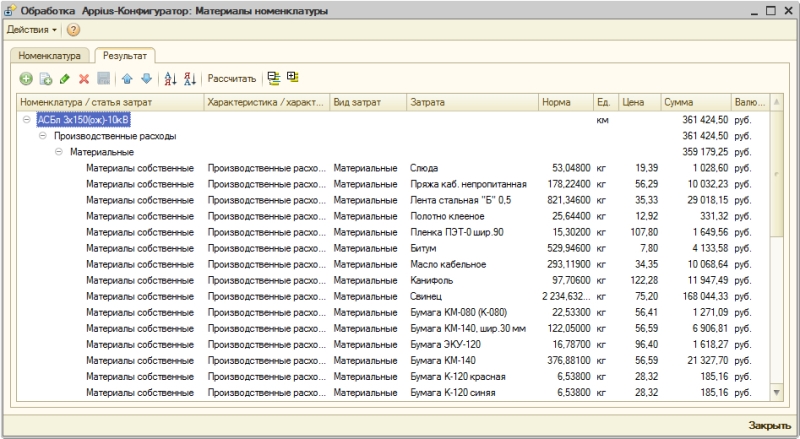Image resolution: width=800 pixels, height=439 pixels.
Task: Select the Результат tab
Action: [124, 56]
